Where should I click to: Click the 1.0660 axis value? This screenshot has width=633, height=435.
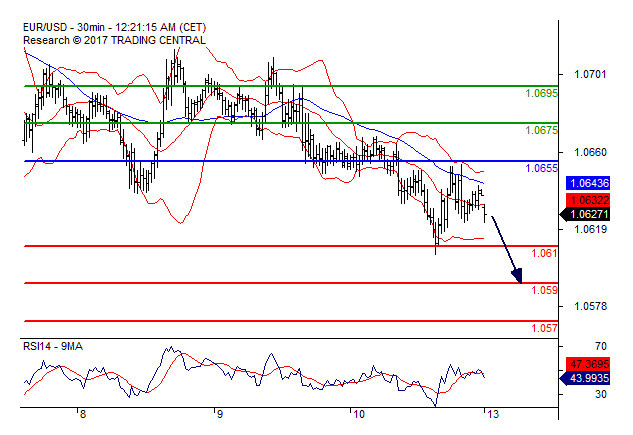tap(590, 152)
